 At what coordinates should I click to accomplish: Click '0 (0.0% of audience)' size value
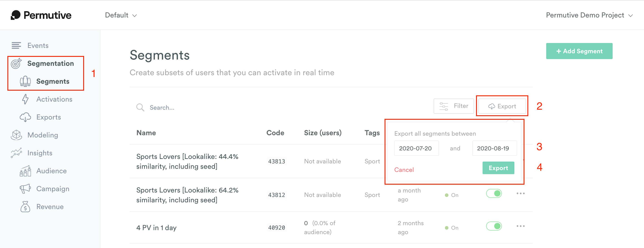(320, 228)
